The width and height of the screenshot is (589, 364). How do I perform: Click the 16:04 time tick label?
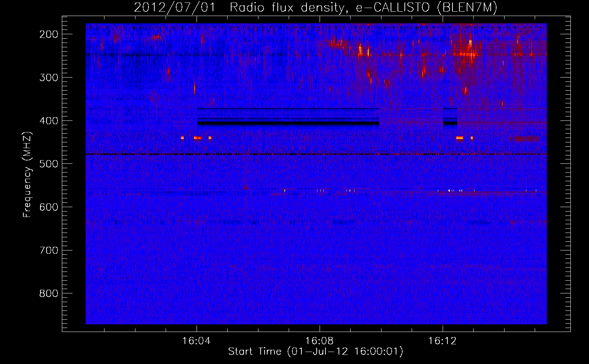tap(197, 341)
